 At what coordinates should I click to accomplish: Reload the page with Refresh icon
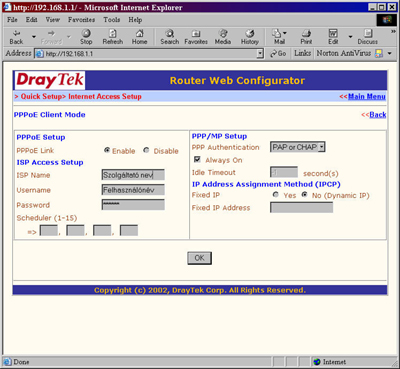point(113,33)
